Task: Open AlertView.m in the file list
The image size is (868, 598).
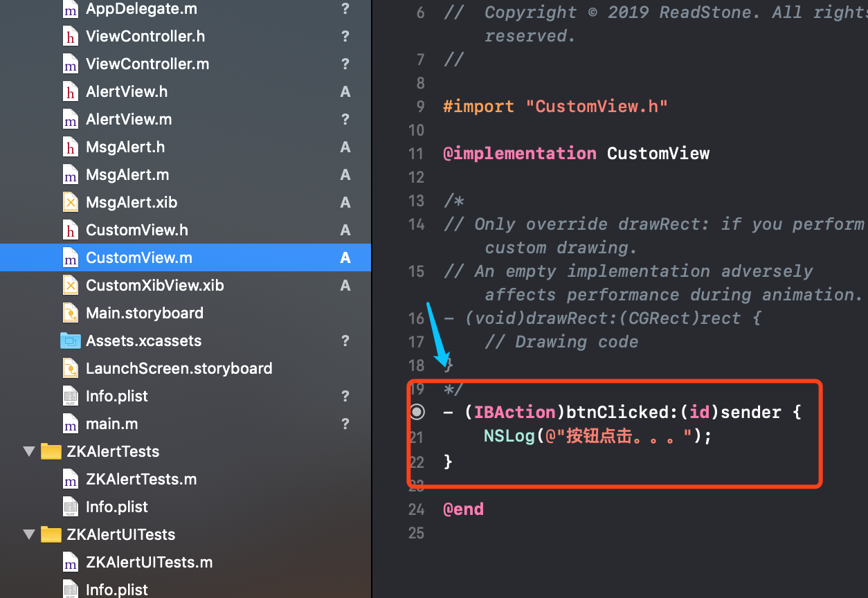Action: (129, 120)
